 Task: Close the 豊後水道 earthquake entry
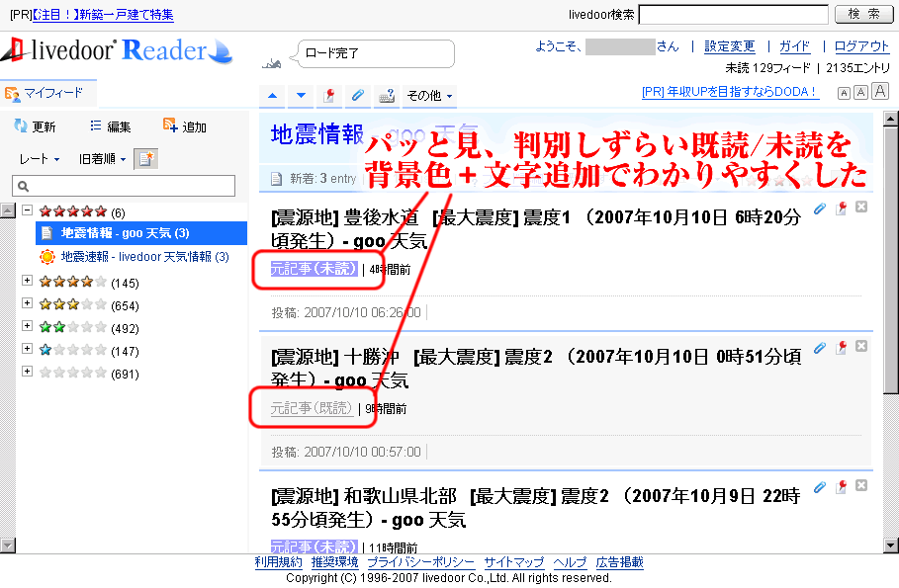point(861,207)
